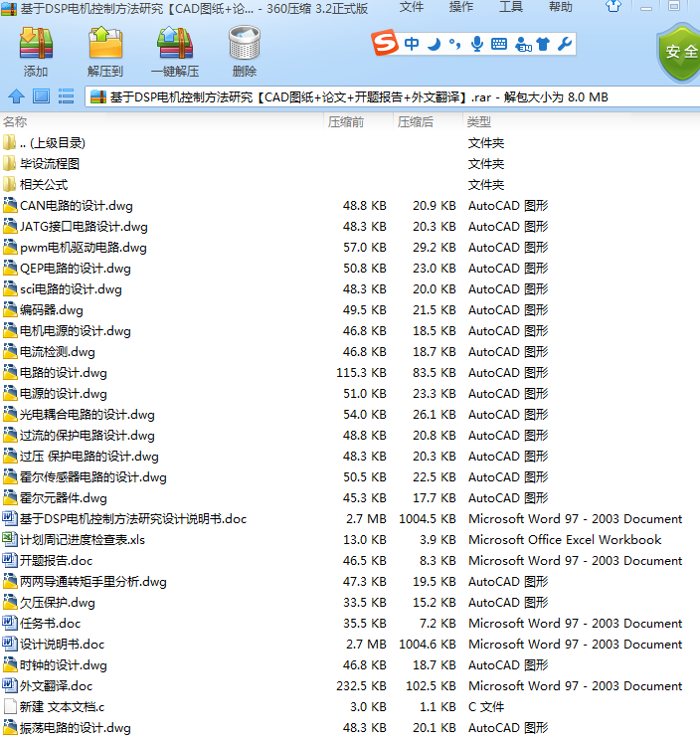Sort by 压缩后 column header
The height and width of the screenshot is (744, 700).
pyautogui.click(x=416, y=122)
